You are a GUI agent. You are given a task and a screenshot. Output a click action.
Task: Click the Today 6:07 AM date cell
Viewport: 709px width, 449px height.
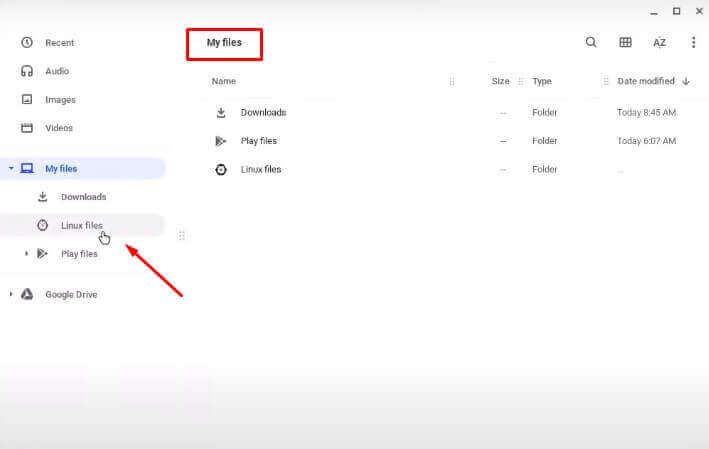click(x=647, y=141)
